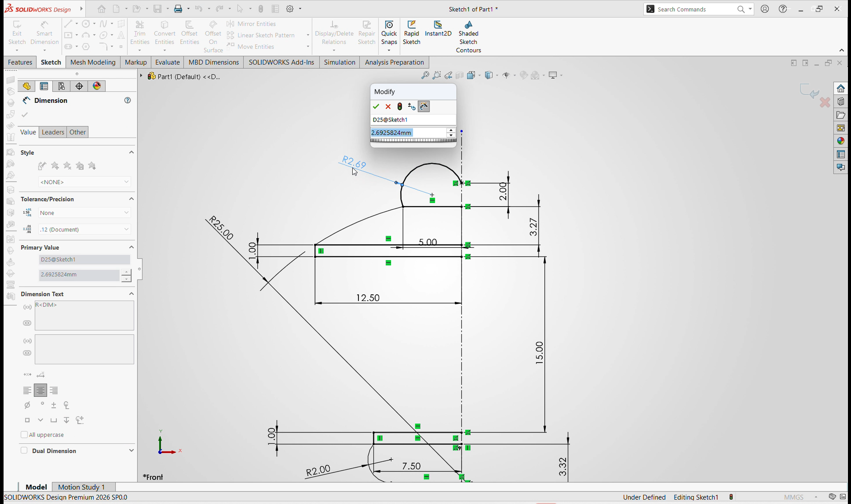Set dimension text to center justify

[x=40, y=391]
